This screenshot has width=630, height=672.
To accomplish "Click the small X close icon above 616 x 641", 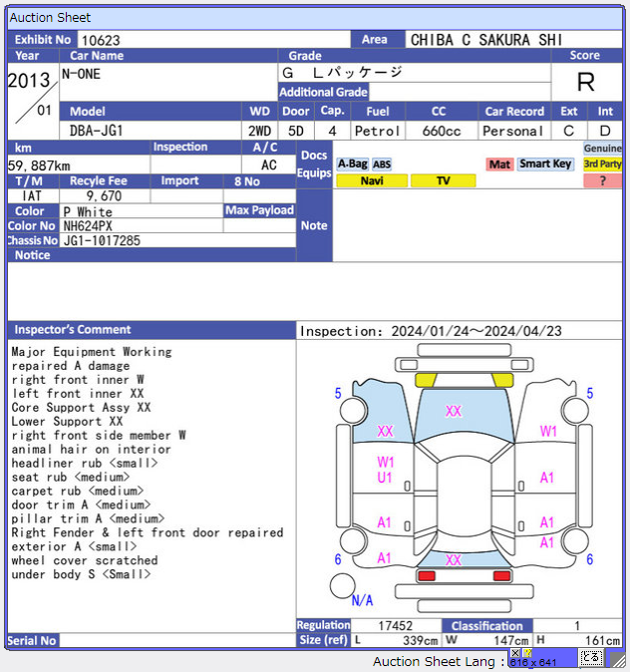I will (514, 653).
